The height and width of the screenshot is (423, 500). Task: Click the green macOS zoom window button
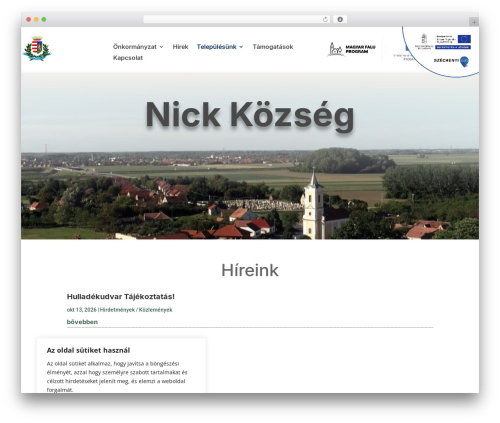[x=44, y=20]
